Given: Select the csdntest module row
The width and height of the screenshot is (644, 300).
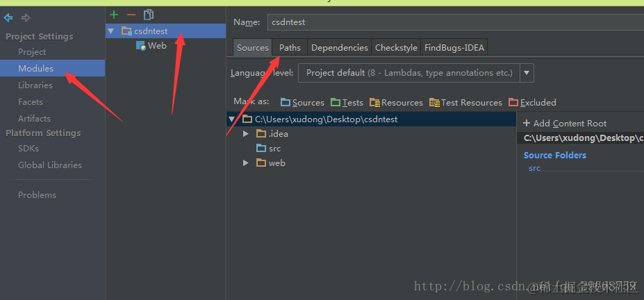Looking at the screenshot, I should (165, 31).
